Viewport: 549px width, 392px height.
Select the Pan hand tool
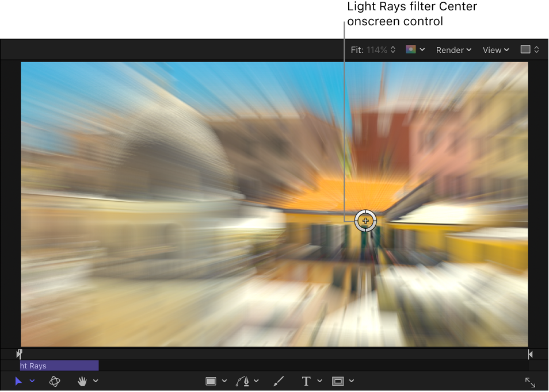[82, 381]
